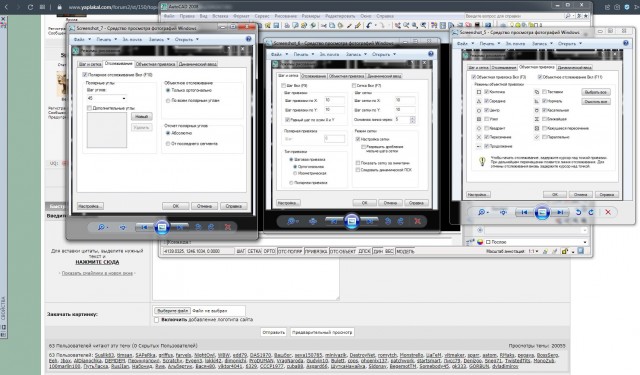Click the major line stepper in Screenshot_6
The height and width of the screenshot is (375, 640).
pyautogui.click(x=412, y=120)
